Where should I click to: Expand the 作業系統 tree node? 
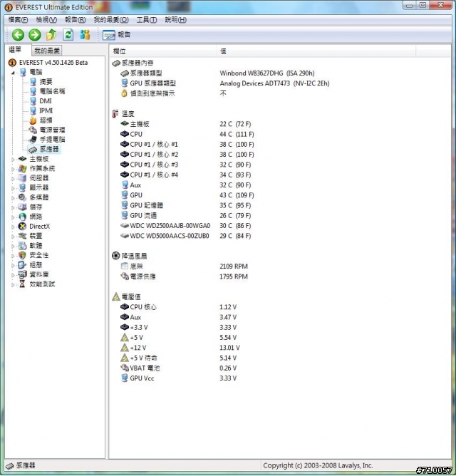click(13, 169)
